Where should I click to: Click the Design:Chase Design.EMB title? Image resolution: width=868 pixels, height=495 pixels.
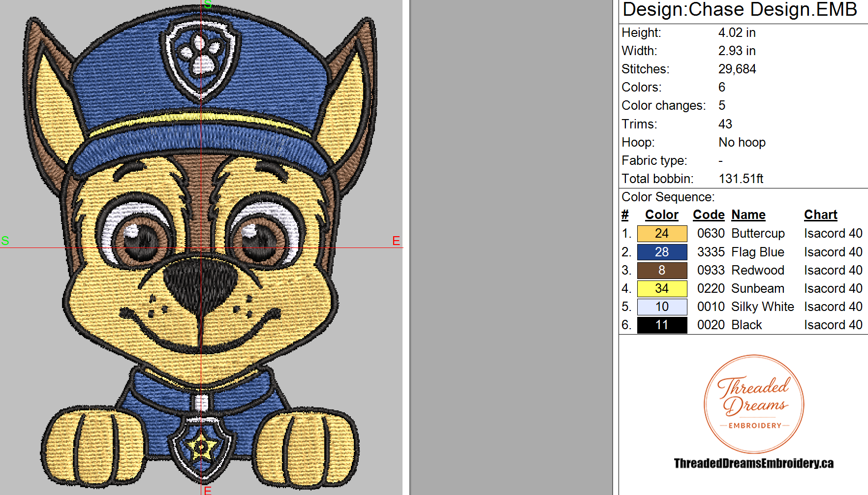coord(740,10)
